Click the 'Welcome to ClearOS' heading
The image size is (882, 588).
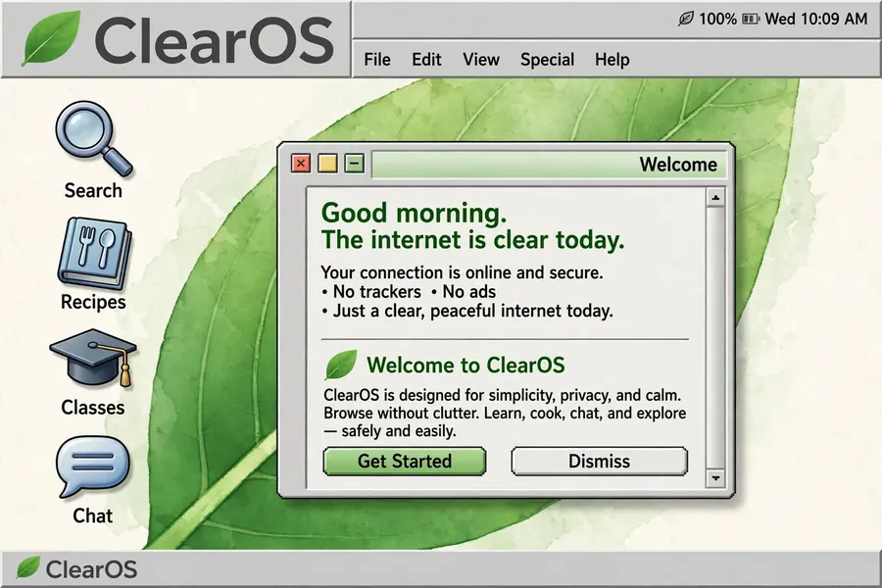(465, 366)
